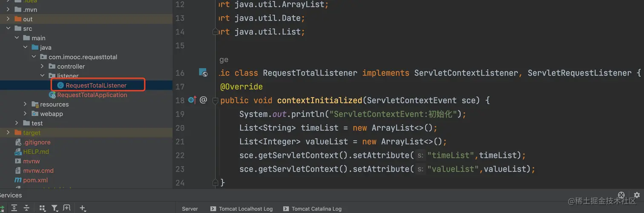Collapse the java folder
The image size is (644, 213).
click(x=25, y=47)
